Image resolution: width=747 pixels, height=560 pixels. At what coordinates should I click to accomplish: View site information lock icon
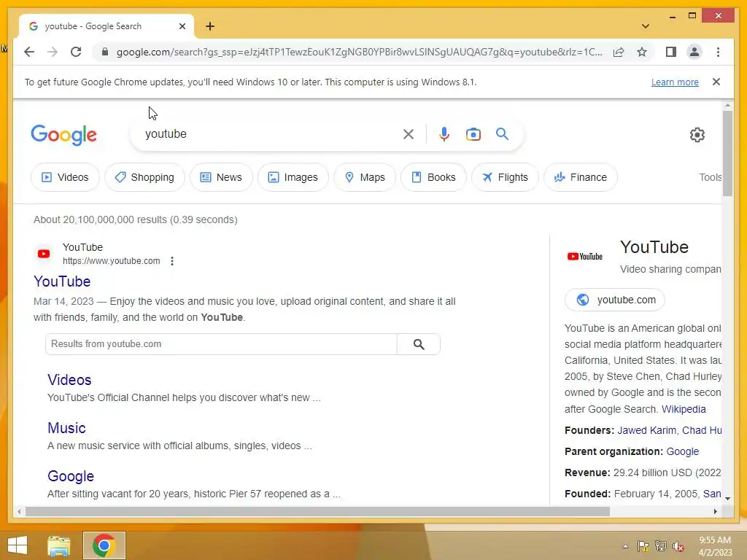(105, 52)
